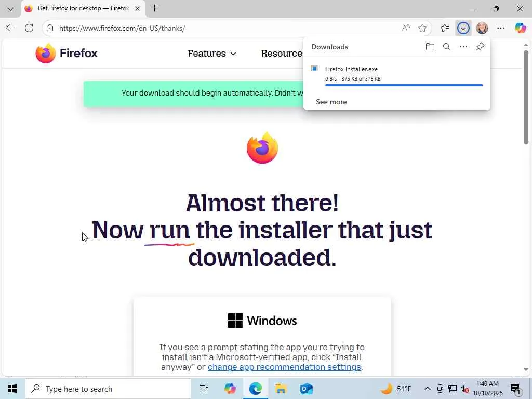Open downloads folder icon in Downloads panel

pyautogui.click(x=430, y=47)
